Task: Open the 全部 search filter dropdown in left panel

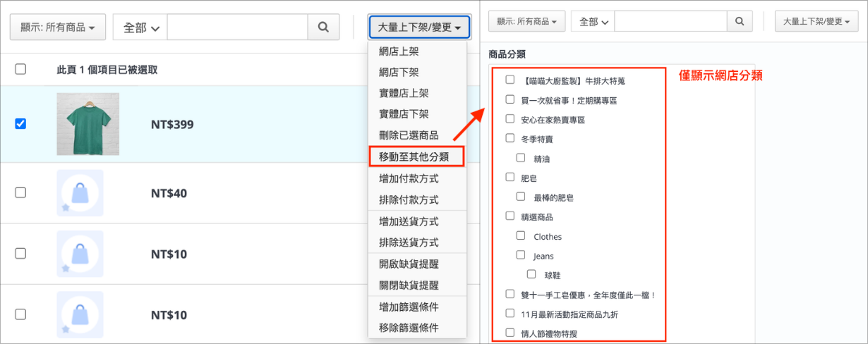Action: pos(140,27)
